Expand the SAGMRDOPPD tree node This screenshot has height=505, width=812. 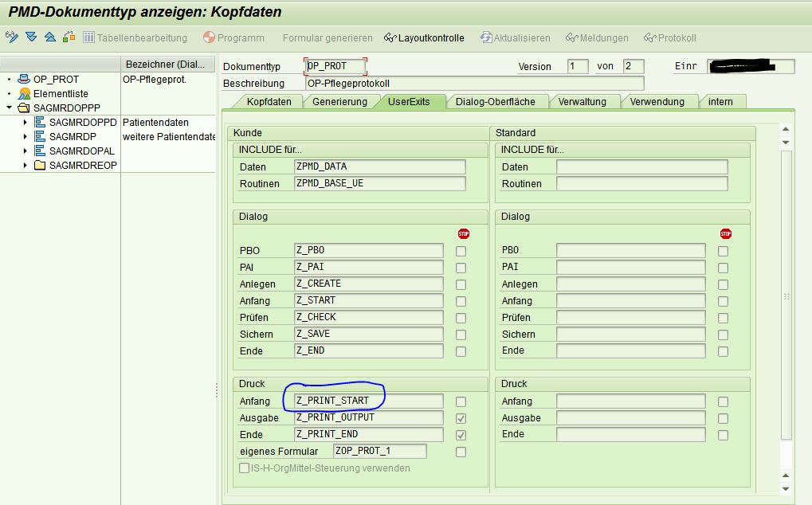coord(25,123)
